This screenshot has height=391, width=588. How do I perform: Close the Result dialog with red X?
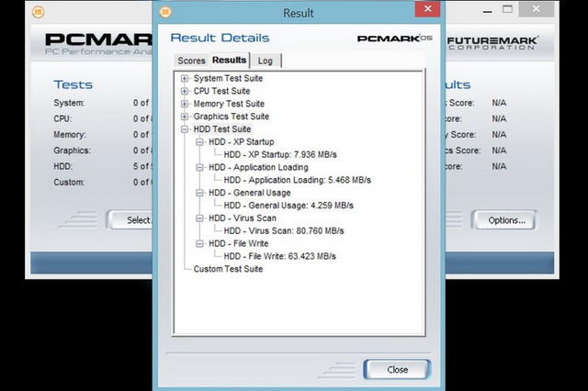[427, 8]
